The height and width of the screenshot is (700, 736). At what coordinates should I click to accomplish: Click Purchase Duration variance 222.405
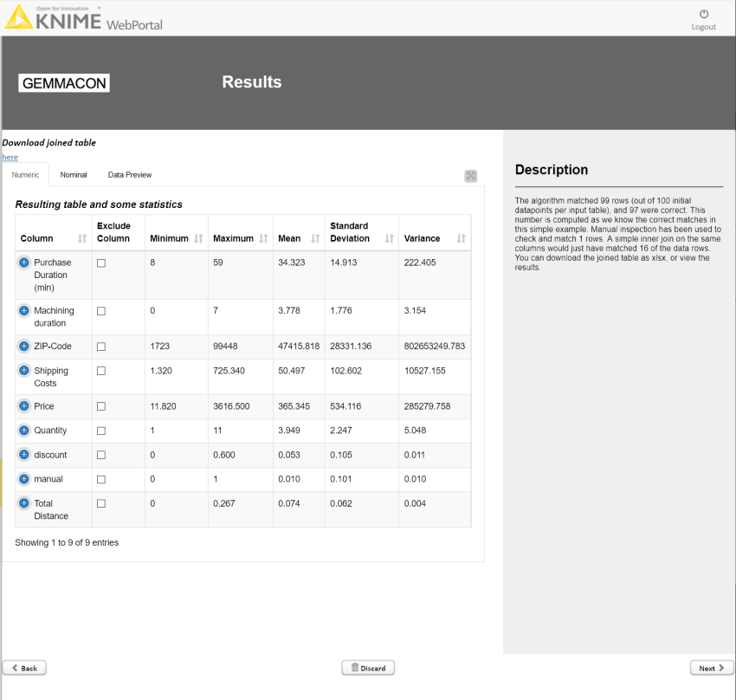point(420,262)
